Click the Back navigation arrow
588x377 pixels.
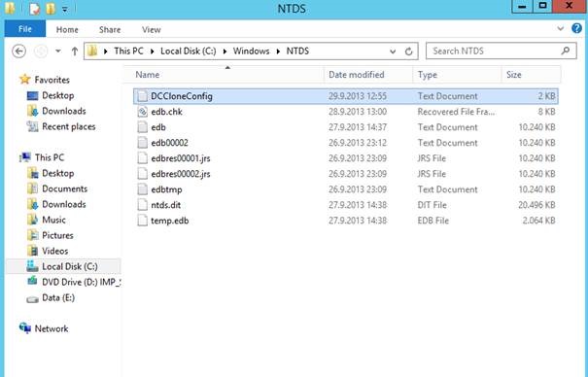[x=18, y=51]
